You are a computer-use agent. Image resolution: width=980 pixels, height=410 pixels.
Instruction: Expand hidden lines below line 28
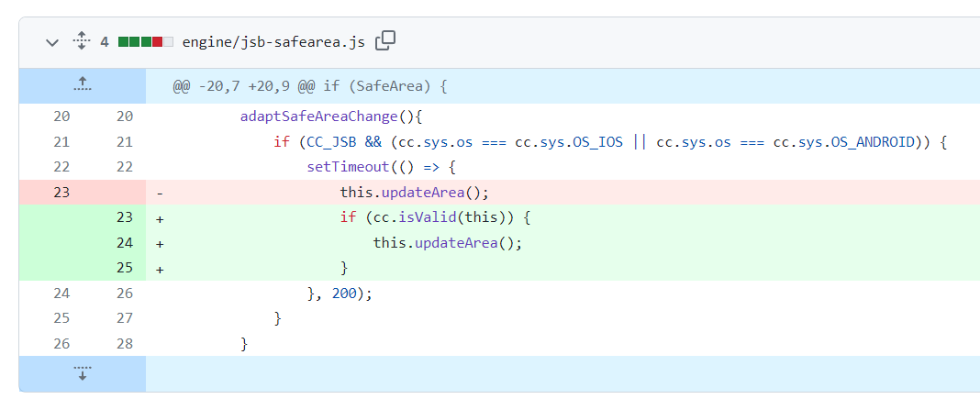coord(82,373)
